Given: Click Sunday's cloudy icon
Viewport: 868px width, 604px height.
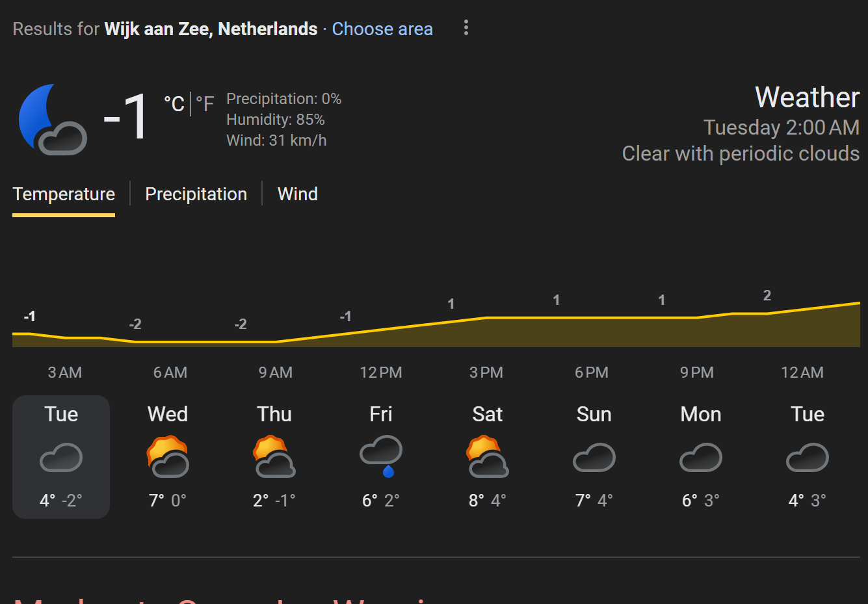Looking at the screenshot, I should coord(594,457).
